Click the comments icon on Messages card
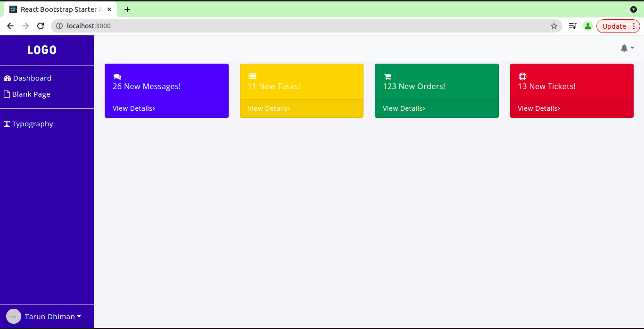Viewport: 644px width, 329px height. click(117, 76)
